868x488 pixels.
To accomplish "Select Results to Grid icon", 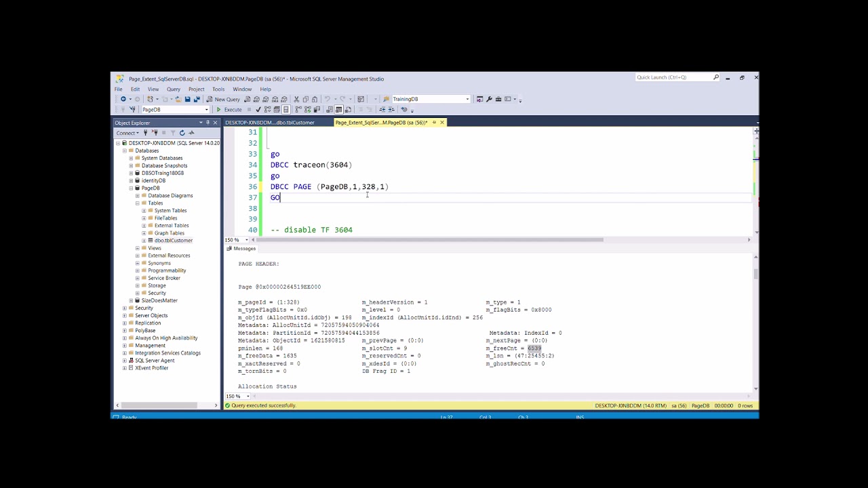I will (x=338, y=109).
